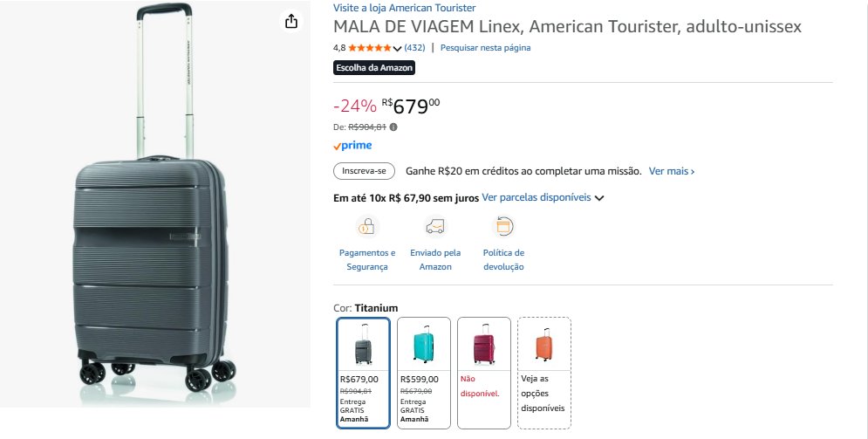868x439 pixels.
Task: Click the five-star rating icons
Action: tap(370, 48)
